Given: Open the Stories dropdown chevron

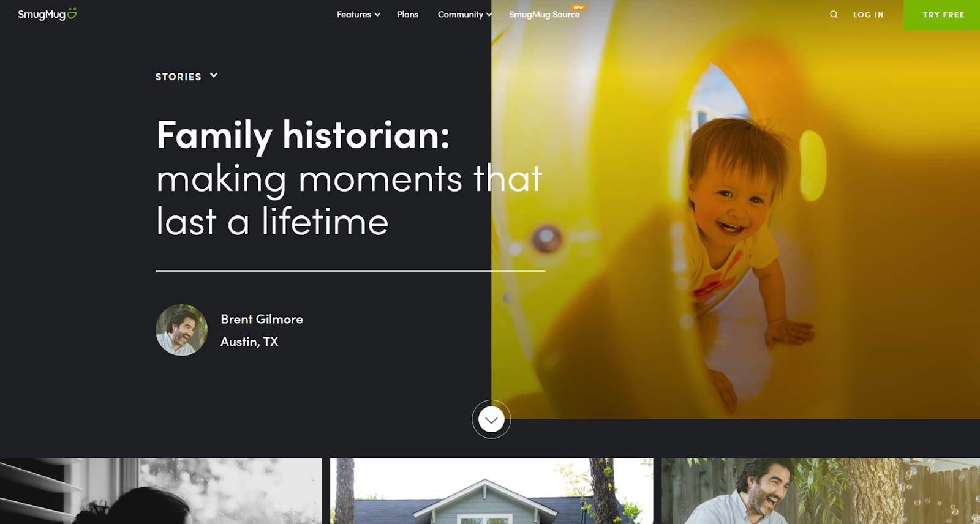Looking at the screenshot, I should (214, 75).
